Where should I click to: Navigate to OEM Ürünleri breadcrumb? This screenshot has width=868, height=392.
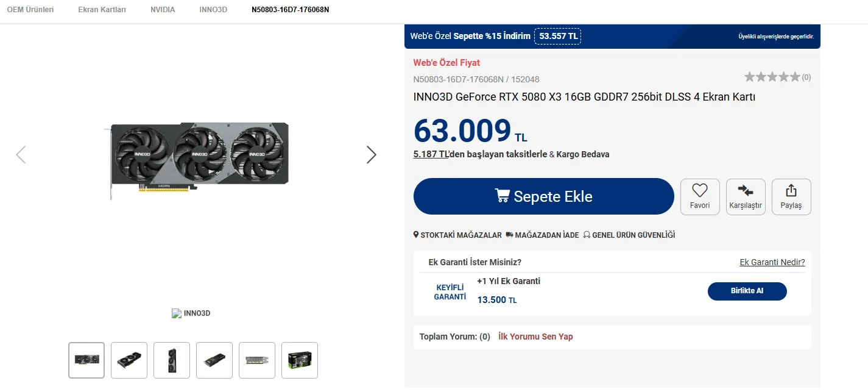[30, 10]
